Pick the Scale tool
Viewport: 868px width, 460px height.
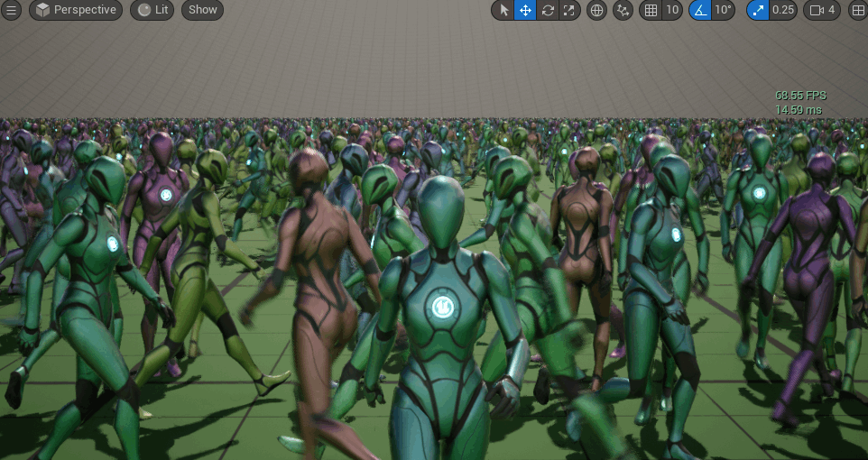tap(569, 11)
